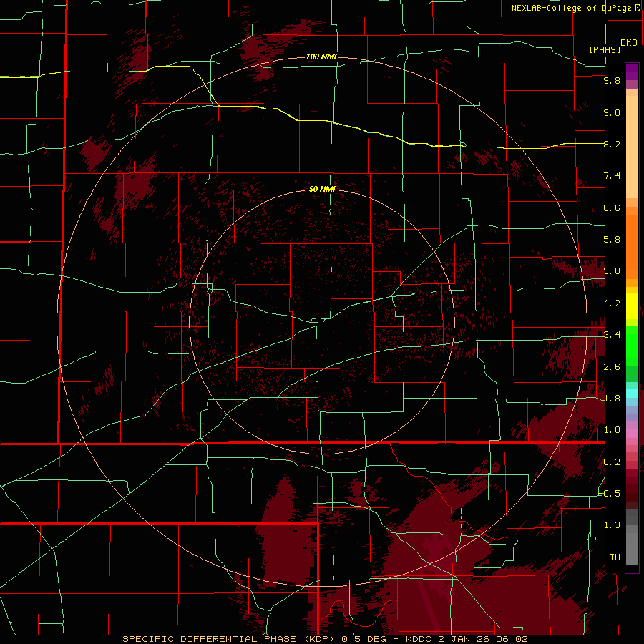Screen dimensions: 644x644
Task: Click the 1.0 value on the scale
Action: tap(612, 430)
